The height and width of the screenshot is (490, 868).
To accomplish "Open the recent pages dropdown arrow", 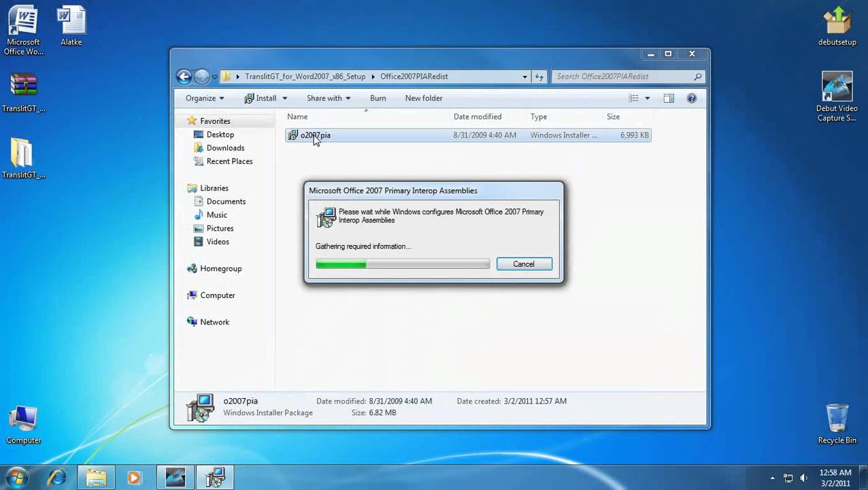I will [215, 77].
